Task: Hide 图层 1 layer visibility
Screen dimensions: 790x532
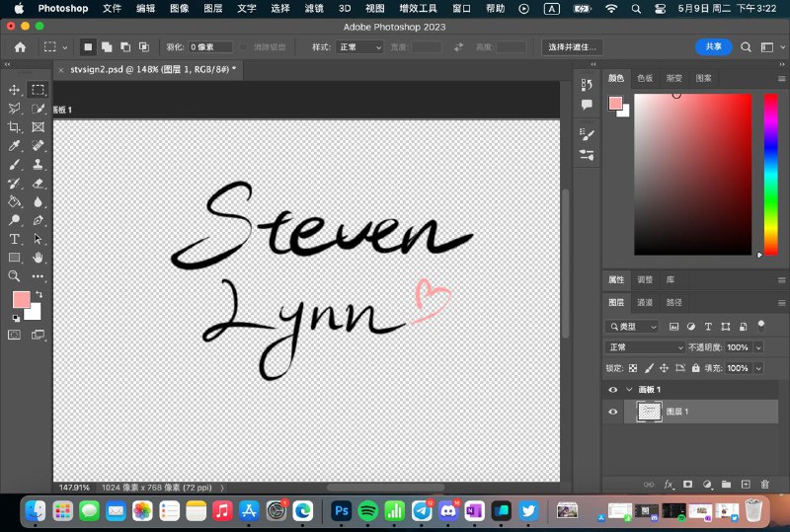Action: 613,412
